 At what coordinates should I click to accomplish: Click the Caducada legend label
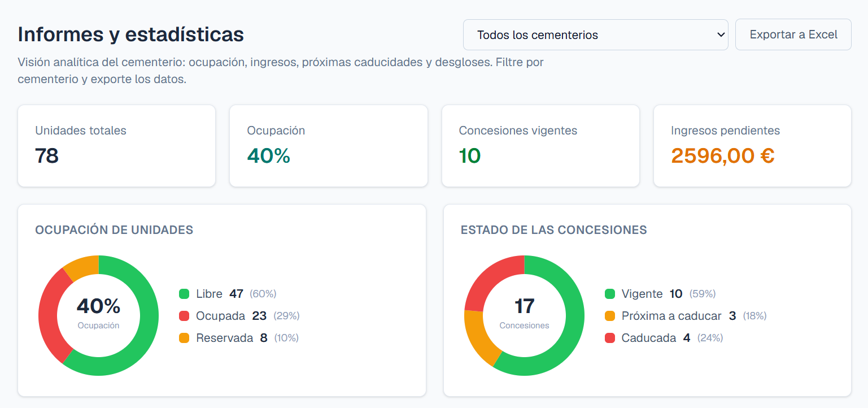coord(649,338)
